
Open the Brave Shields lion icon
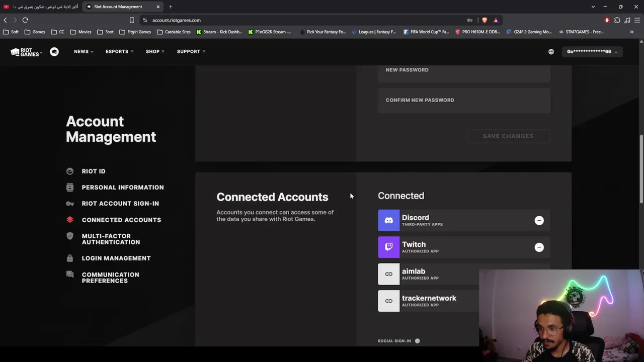tap(485, 20)
